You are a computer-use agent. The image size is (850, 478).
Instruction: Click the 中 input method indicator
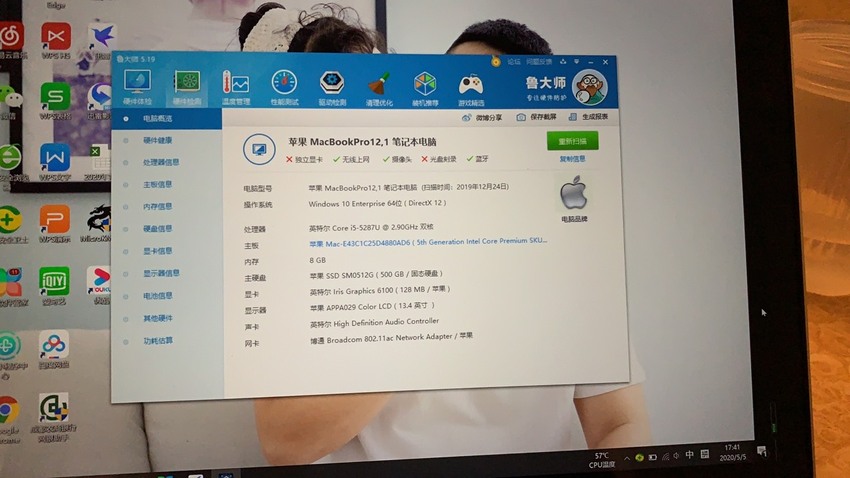coord(689,455)
